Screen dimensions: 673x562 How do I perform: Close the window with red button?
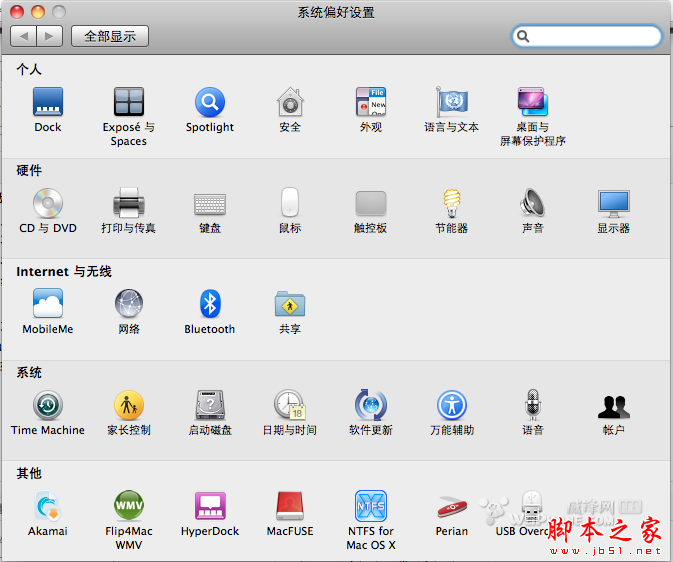pos(17,12)
